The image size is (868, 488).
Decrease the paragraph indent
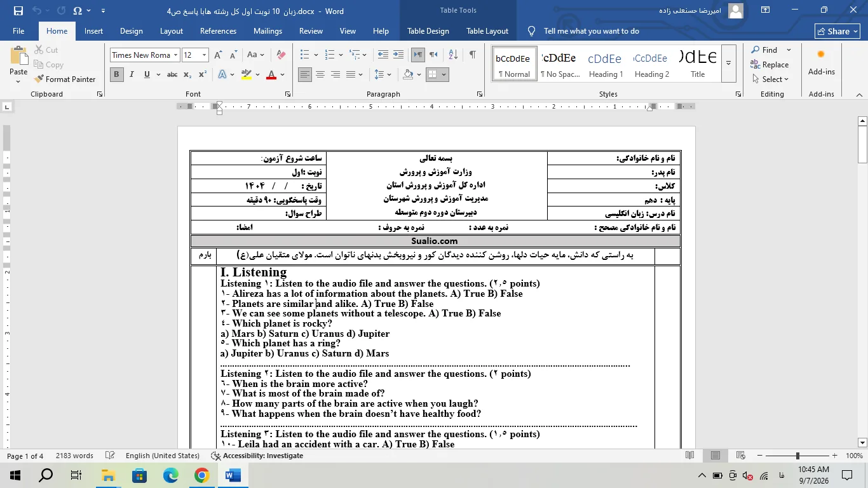click(383, 55)
